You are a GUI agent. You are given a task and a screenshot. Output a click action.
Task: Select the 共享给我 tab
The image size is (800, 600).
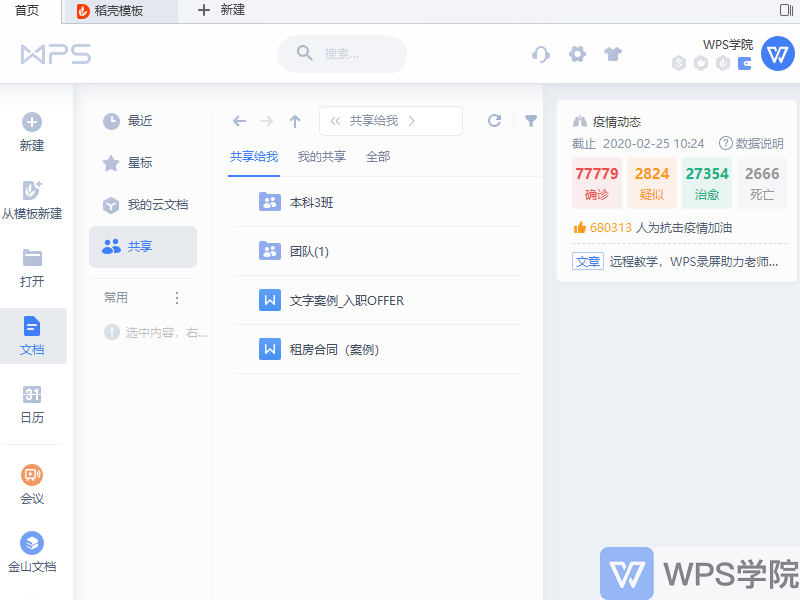(254, 157)
